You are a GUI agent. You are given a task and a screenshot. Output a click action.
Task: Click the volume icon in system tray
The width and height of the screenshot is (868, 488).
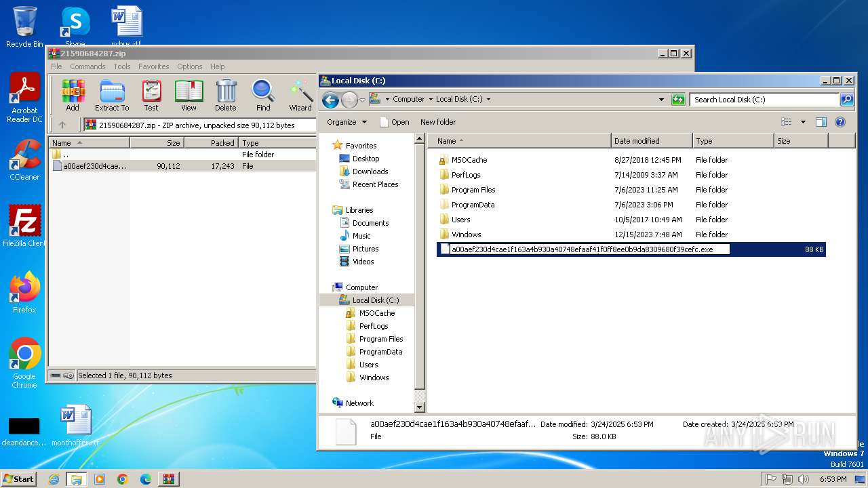(x=804, y=479)
